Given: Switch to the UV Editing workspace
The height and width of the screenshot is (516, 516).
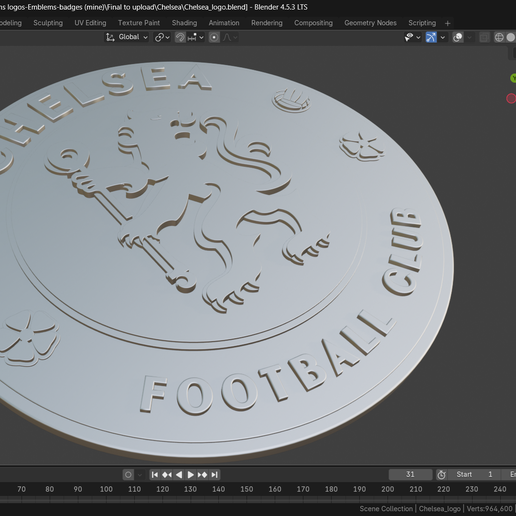Looking at the screenshot, I should click(90, 23).
